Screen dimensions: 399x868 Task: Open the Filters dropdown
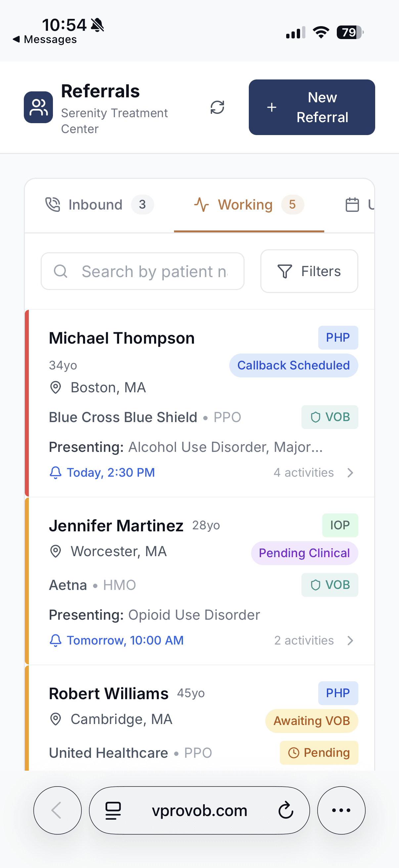(309, 271)
